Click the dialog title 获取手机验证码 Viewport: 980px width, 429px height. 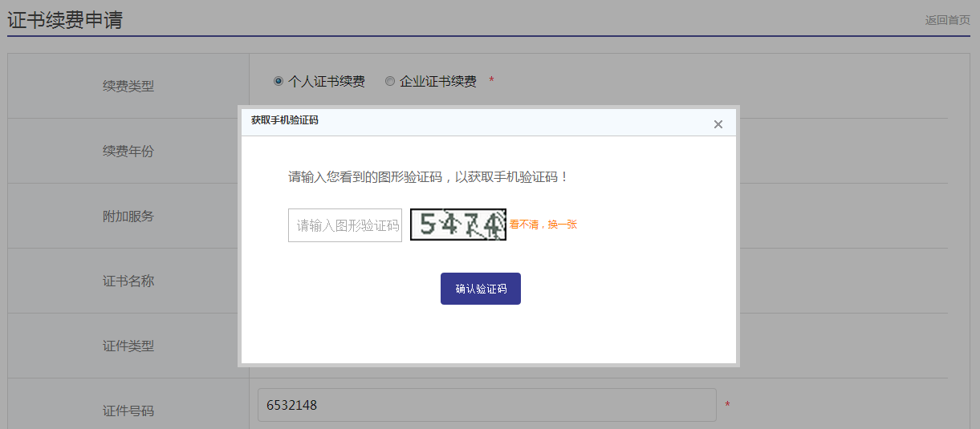(285, 120)
